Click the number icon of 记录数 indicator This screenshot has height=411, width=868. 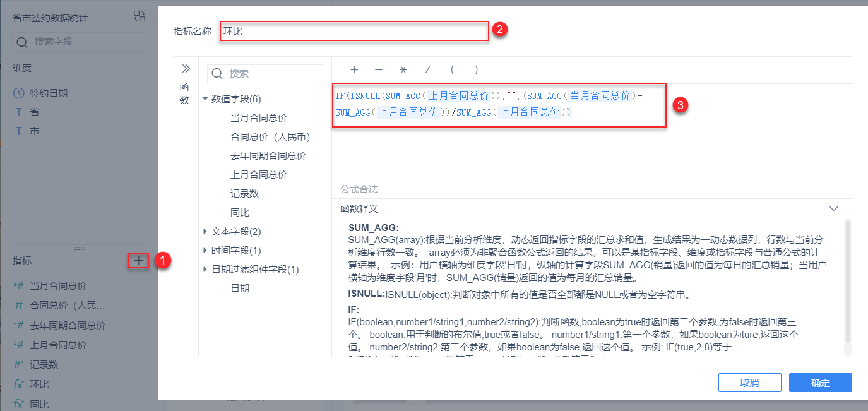coord(18,364)
